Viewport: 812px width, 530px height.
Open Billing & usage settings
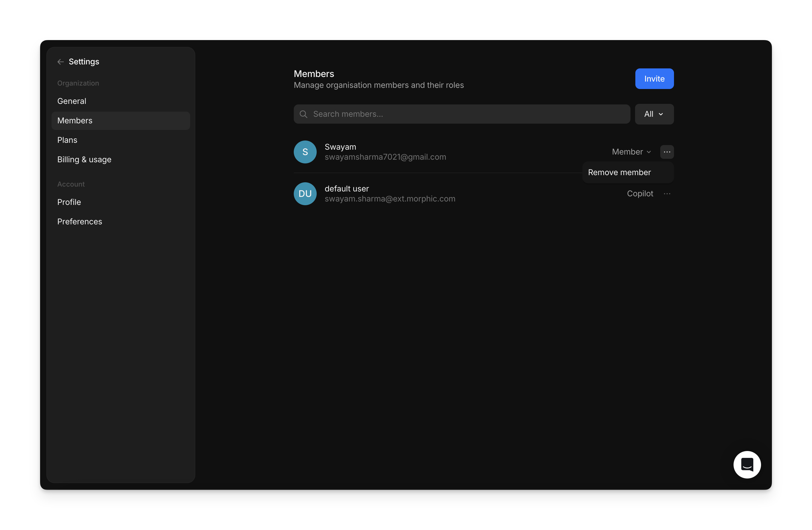pyautogui.click(x=84, y=159)
